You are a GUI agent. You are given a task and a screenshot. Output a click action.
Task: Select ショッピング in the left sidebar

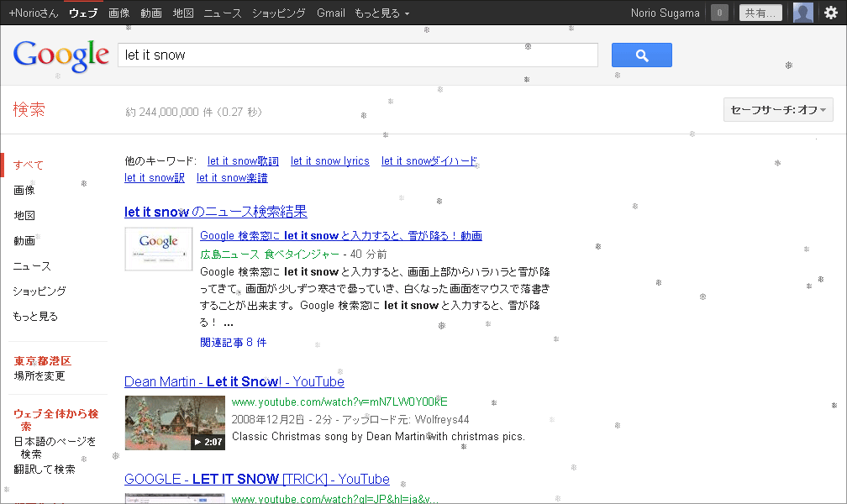click(x=39, y=291)
